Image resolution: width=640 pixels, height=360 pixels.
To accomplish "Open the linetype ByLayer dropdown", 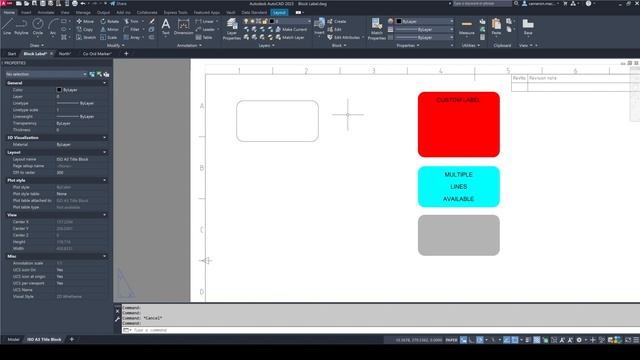I will pyautogui.click(x=424, y=37).
